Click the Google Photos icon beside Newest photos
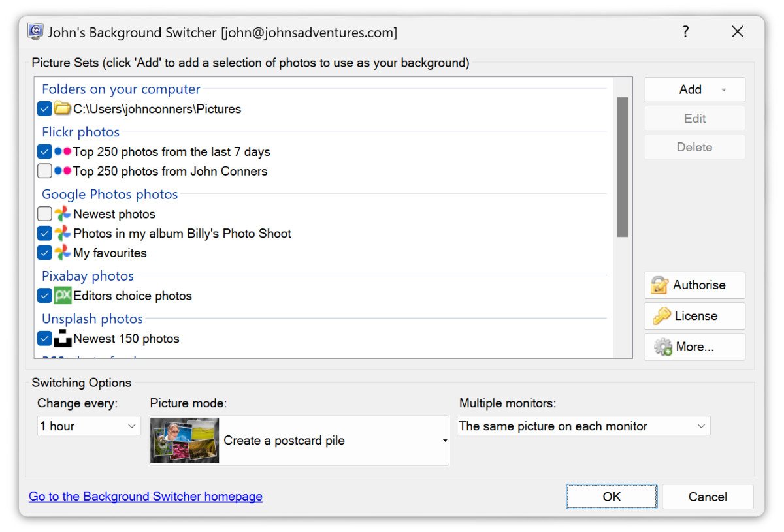The image size is (784, 532). pos(62,214)
